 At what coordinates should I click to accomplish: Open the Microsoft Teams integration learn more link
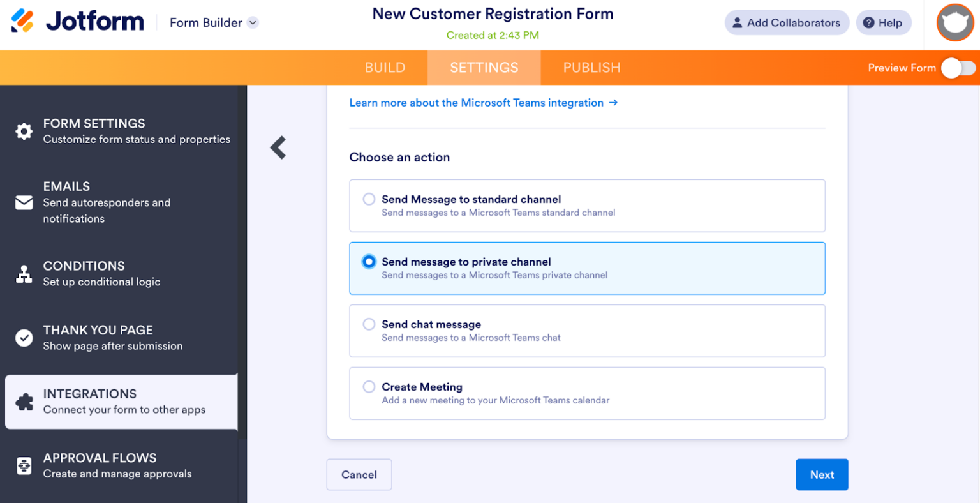coord(484,103)
